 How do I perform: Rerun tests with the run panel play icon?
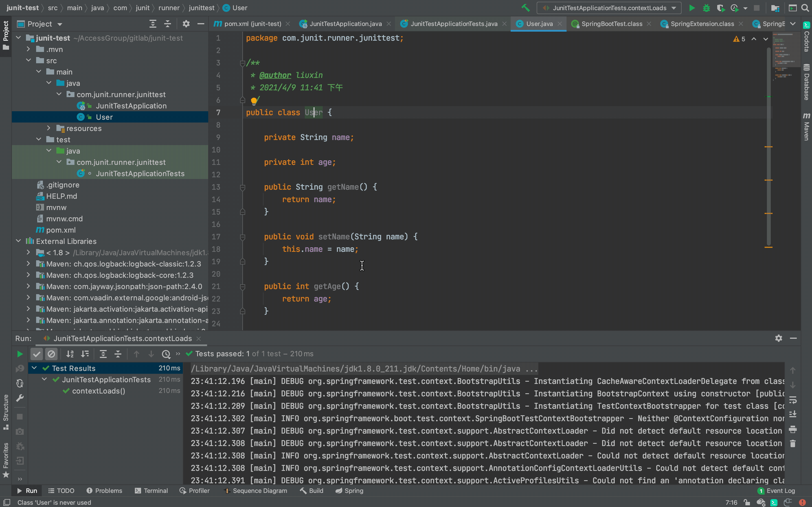pyautogui.click(x=20, y=354)
